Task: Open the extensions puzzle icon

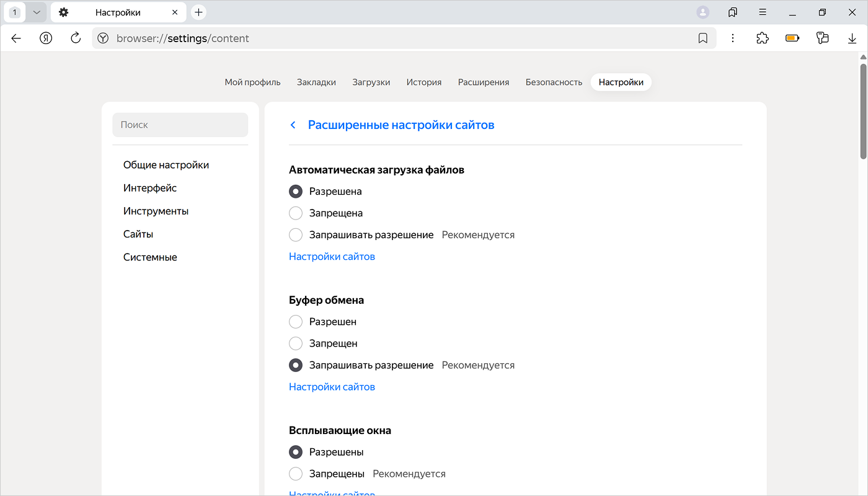Action: click(x=763, y=38)
